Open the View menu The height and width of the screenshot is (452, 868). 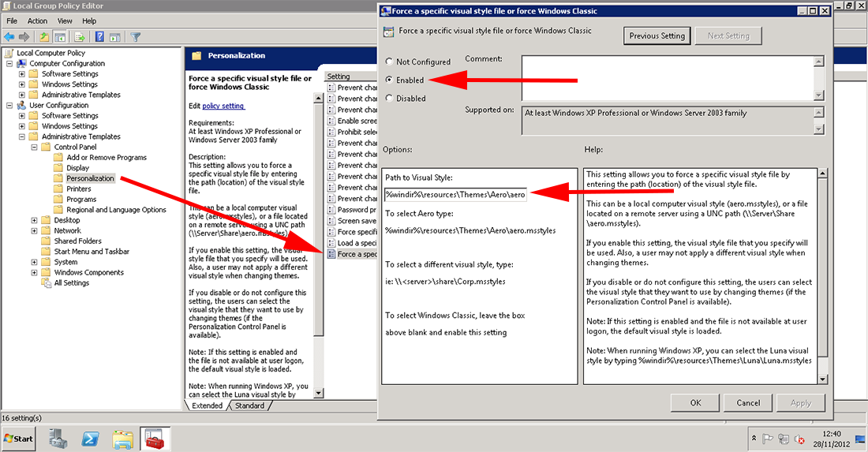tap(65, 21)
